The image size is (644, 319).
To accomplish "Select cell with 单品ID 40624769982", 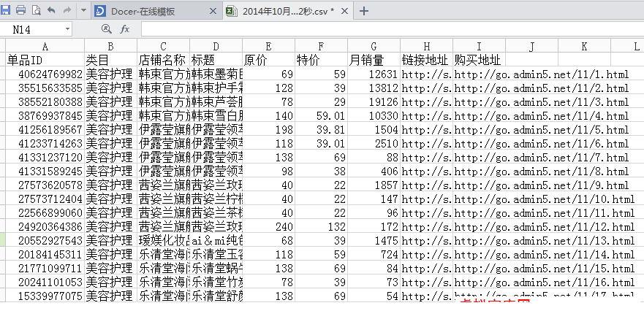I will pos(45,74).
